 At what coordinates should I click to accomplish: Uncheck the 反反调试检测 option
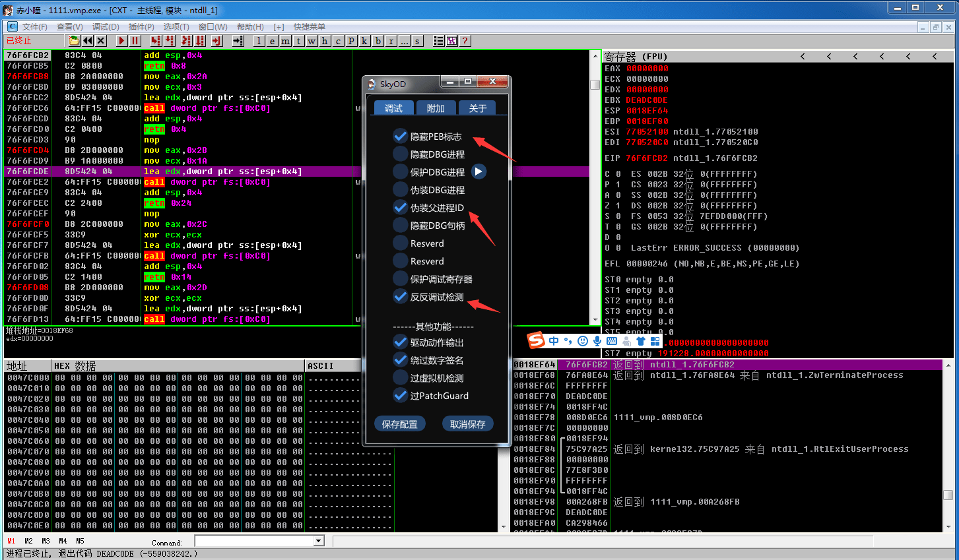tap(400, 296)
